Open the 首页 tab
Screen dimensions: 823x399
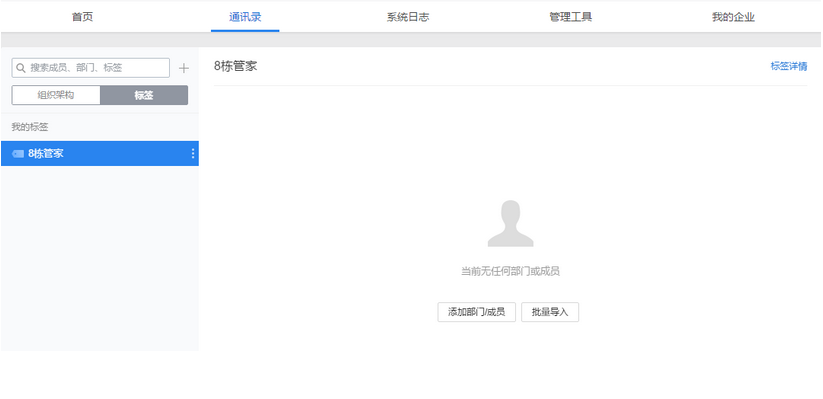click(82, 17)
